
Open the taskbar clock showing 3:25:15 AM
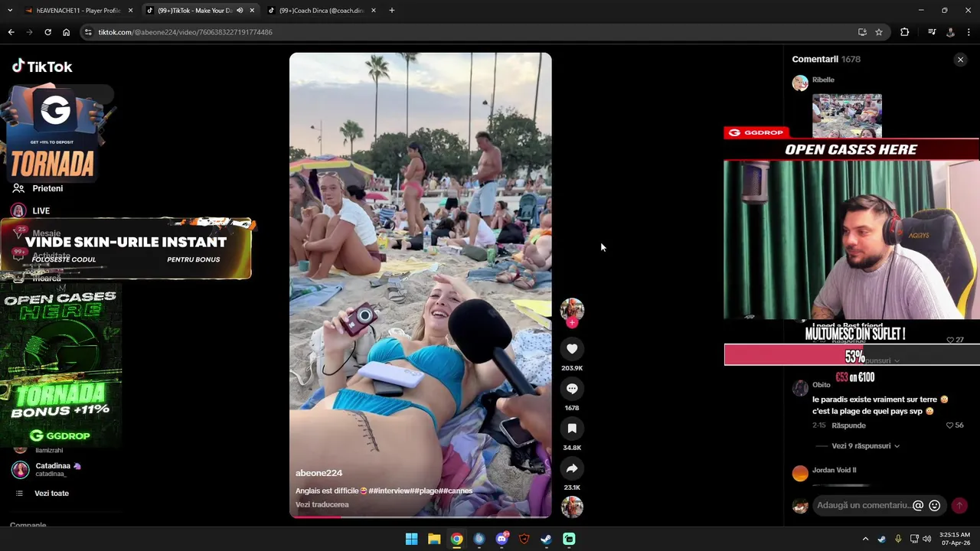click(x=955, y=539)
